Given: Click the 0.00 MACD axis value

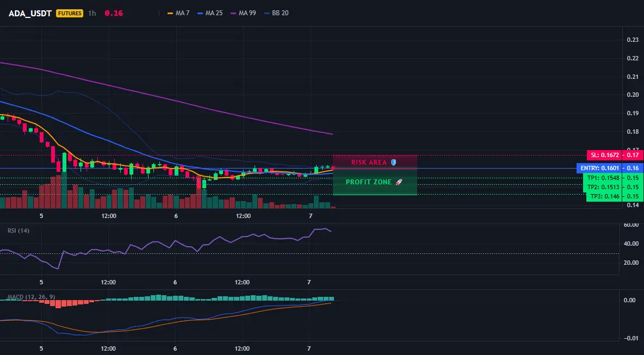Looking at the screenshot, I should (630, 301).
